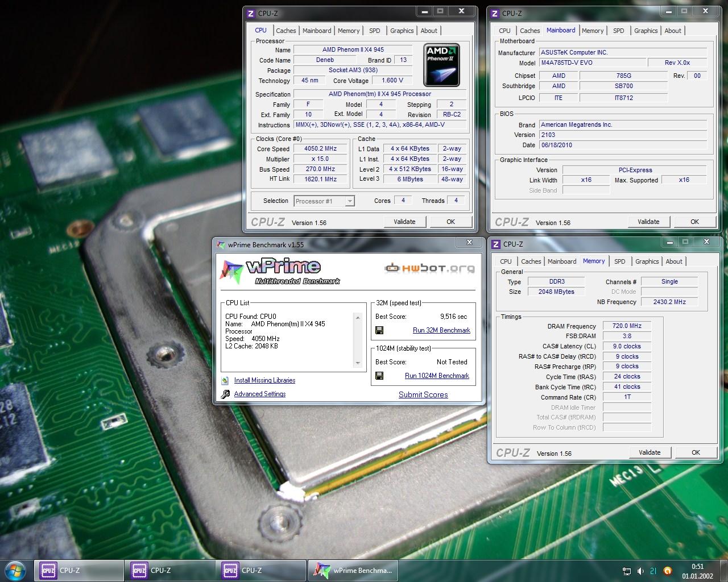Click the blue 21 temperature tray icon
728x582 pixels.
(x=653, y=571)
